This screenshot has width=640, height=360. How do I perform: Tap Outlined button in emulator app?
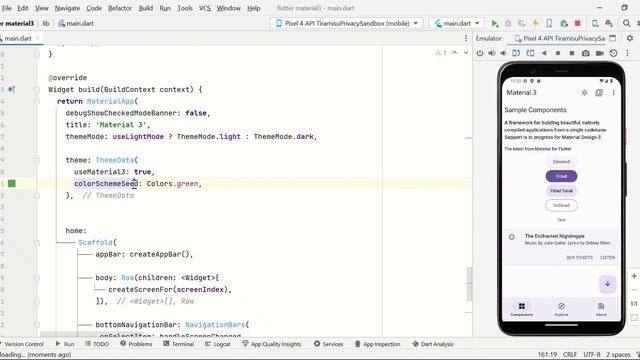click(561, 205)
